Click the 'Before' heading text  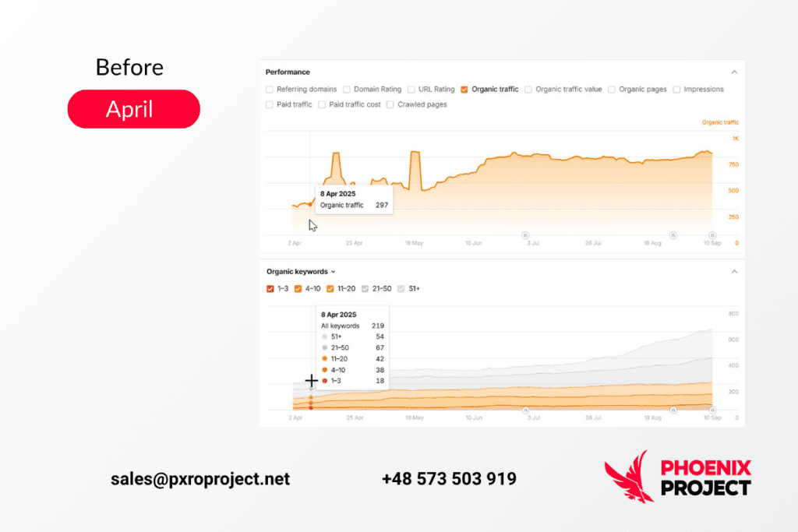pos(130,68)
